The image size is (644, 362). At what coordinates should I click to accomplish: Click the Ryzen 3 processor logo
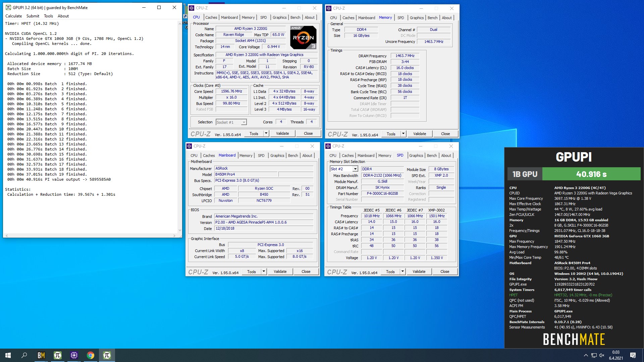click(303, 37)
